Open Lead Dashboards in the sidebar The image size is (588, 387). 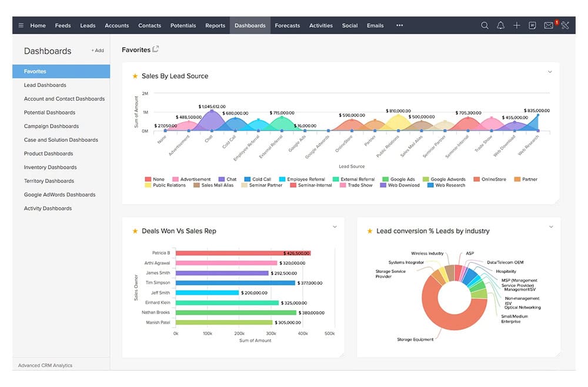point(45,85)
